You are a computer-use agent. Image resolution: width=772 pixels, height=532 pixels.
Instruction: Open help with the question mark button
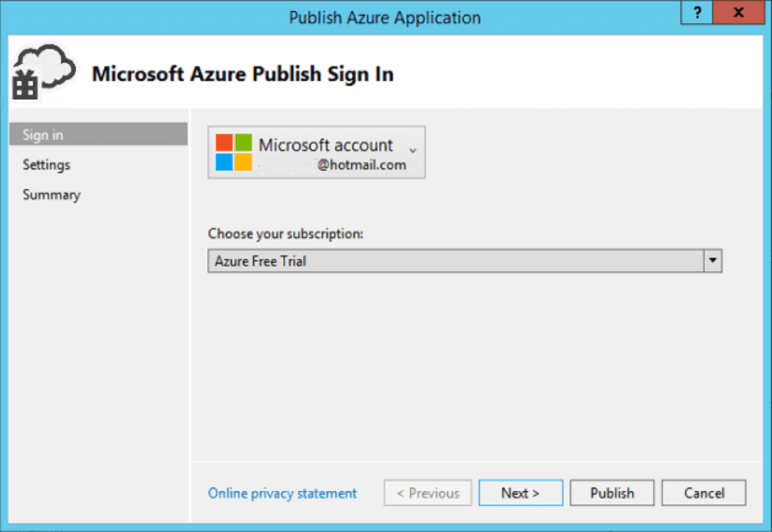(697, 12)
